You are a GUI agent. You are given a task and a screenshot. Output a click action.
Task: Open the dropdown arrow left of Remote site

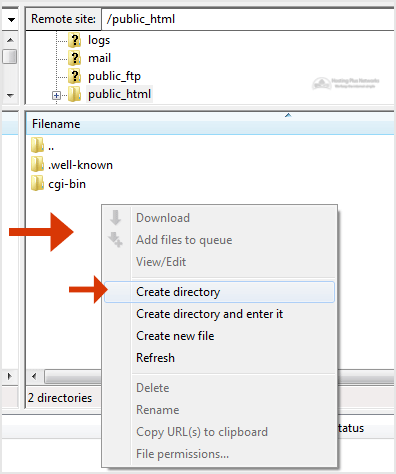click(x=11, y=20)
